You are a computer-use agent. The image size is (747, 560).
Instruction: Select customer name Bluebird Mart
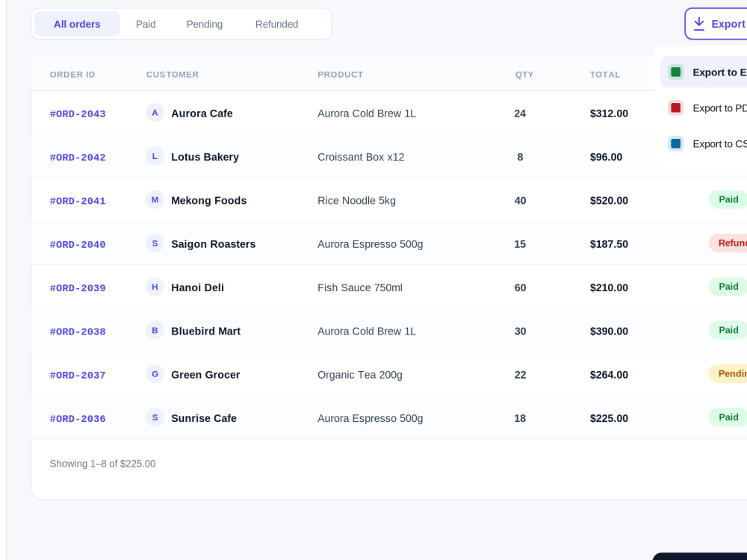tap(206, 331)
